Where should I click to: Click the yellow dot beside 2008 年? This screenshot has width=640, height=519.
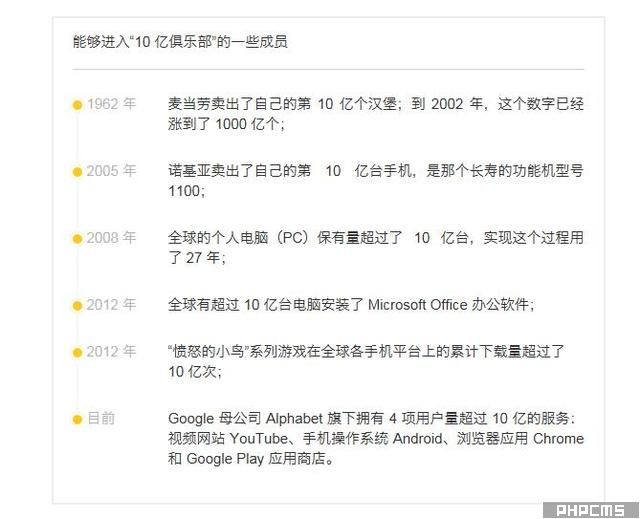click(x=77, y=239)
